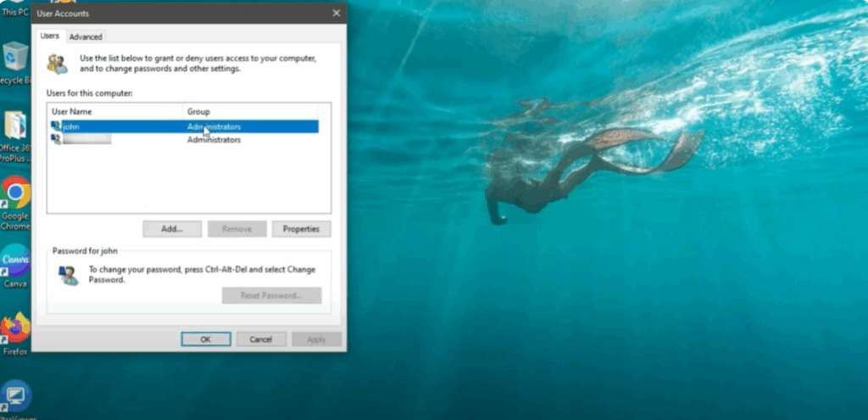Screen dimensions: 868x420
Task: Cancel the User Accounts dialog
Action: (x=261, y=339)
